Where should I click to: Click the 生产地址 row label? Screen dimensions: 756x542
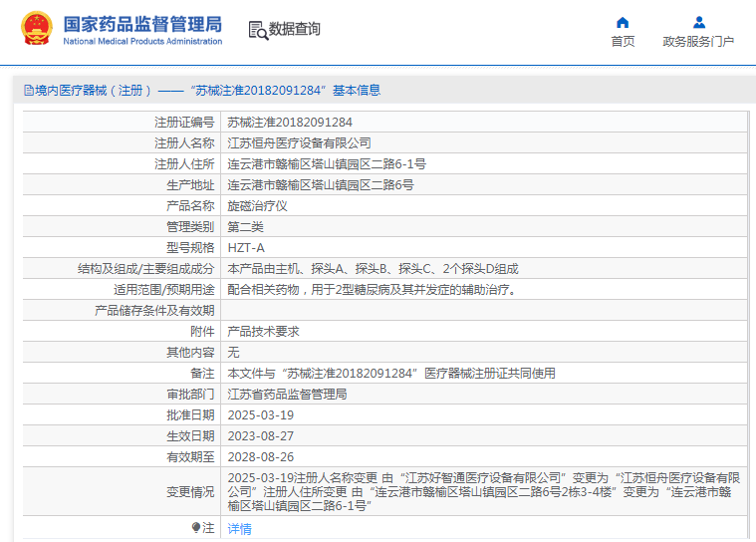coord(190,185)
